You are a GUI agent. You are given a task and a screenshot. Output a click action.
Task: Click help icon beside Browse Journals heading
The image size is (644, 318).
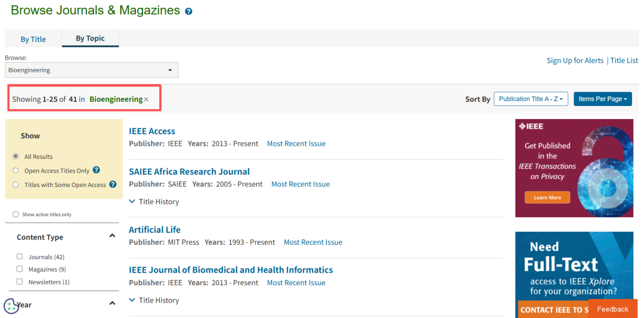(x=188, y=11)
